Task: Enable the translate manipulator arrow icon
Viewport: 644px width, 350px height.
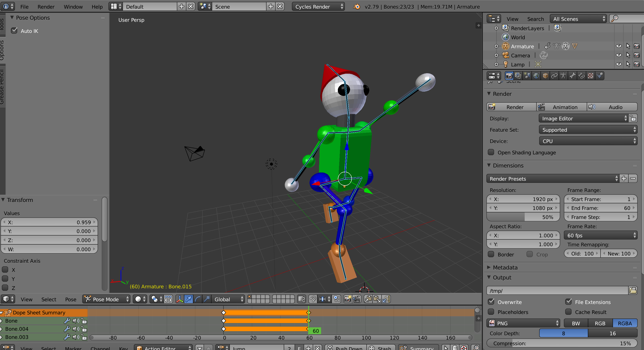Action: 188,299
